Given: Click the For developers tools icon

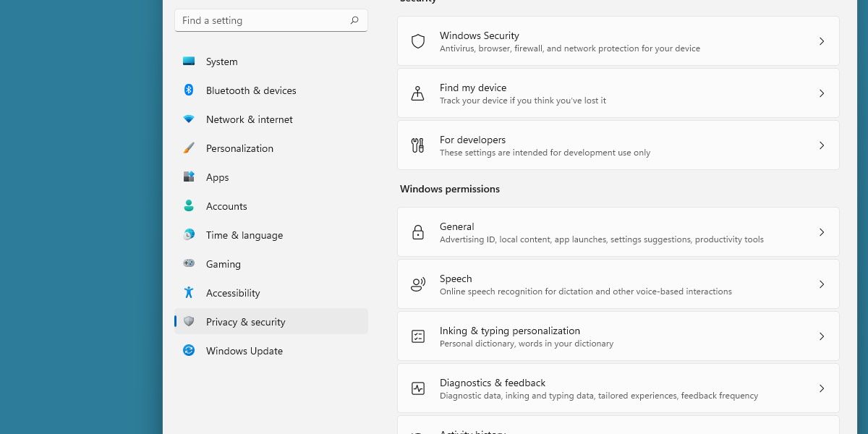Looking at the screenshot, I should 418,145.
